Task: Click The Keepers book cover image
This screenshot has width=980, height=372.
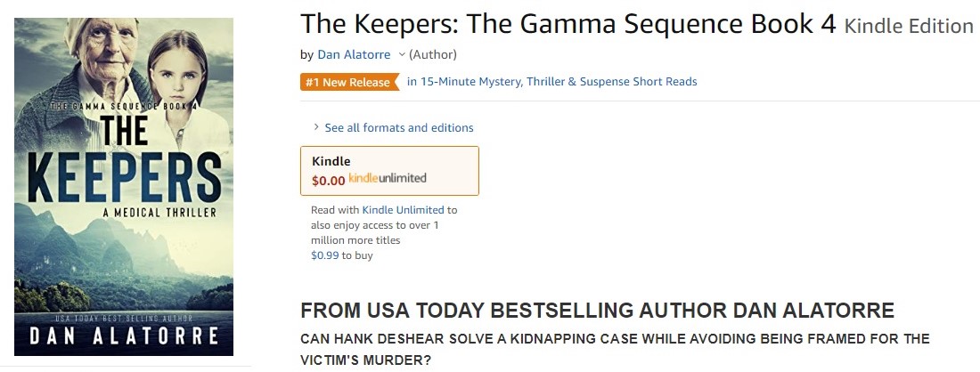Action: click(x=124, y=187)
